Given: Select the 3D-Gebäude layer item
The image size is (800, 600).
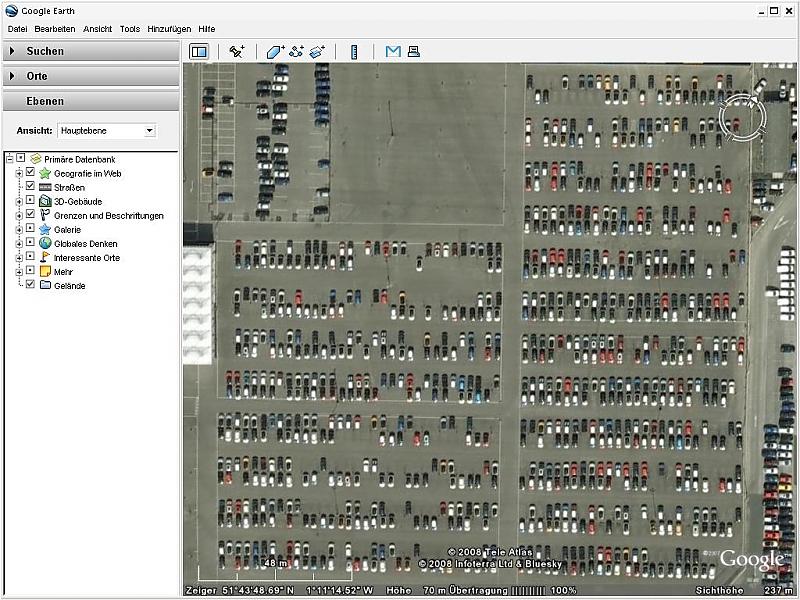Looking at the screenshot, I should [x=78, y=201].
